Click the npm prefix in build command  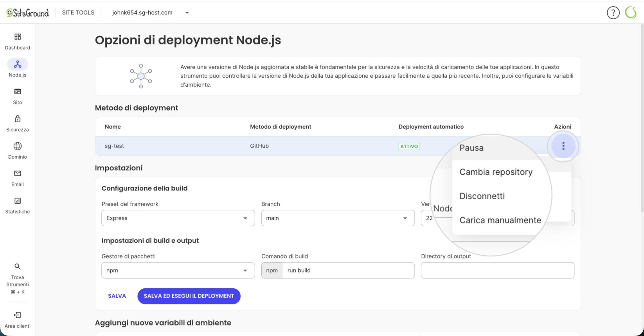272,270
